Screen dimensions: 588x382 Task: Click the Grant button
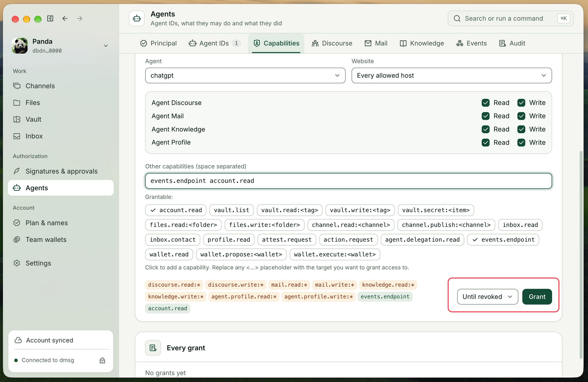pos(537,296)
